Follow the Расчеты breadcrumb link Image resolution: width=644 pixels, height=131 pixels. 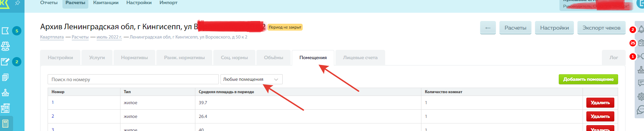(x=80, y=37)
